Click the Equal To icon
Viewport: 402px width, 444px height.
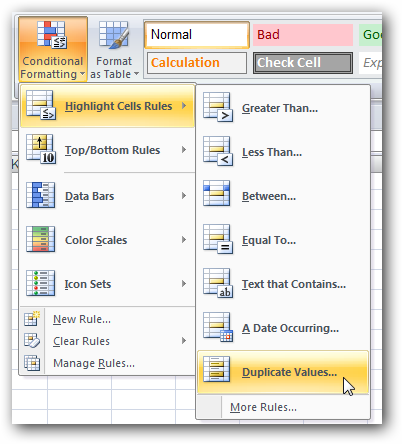point(218,239)
